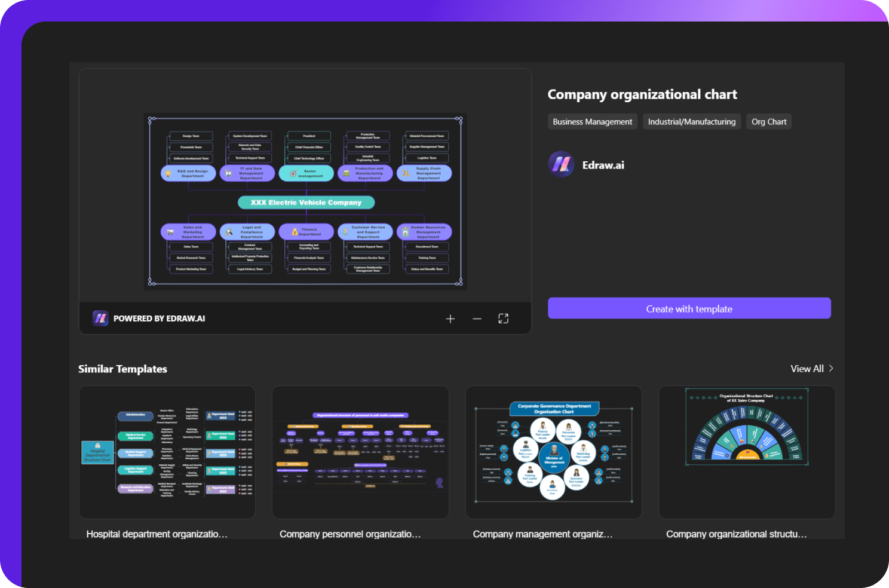The width and height of the screenshot is (889, 588).
Task: Click the Create with template button
Action: [689, 308]
